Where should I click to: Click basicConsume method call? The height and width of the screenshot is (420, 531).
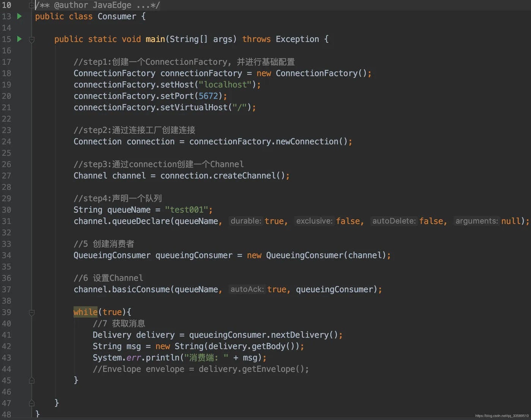click(141, 289)
